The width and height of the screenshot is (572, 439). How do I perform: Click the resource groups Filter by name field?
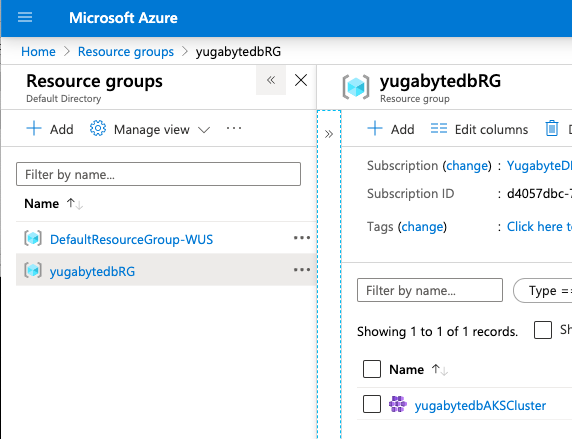pos(158,174)
